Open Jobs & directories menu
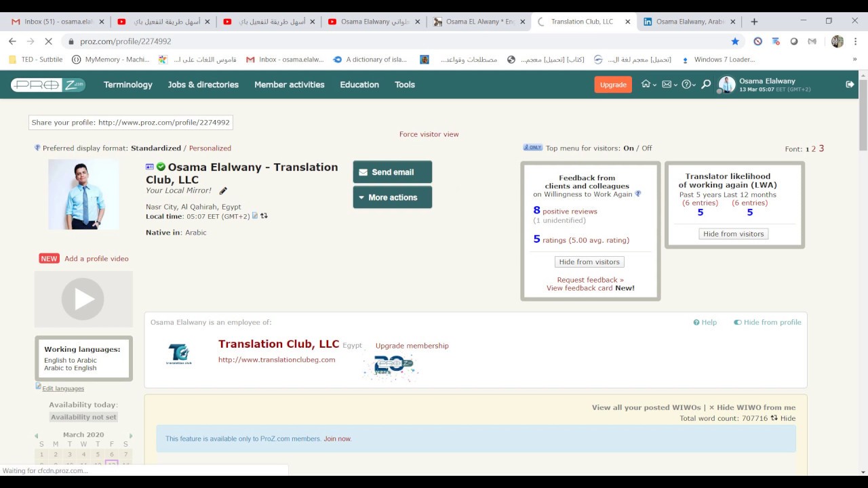This screenshot has width=868, height=488. click(203, 85)
